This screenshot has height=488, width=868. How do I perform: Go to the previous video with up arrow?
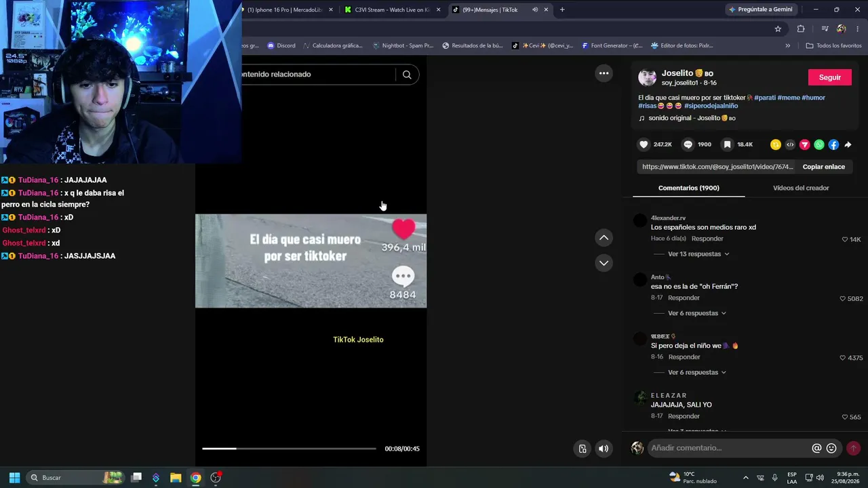click(x=604, y=238)
